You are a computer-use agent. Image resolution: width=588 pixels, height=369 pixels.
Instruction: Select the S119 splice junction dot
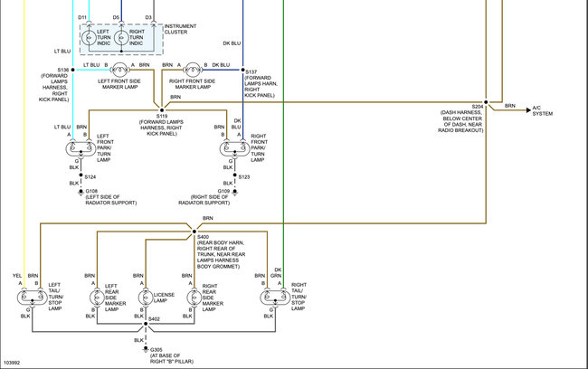coord(162,110)
